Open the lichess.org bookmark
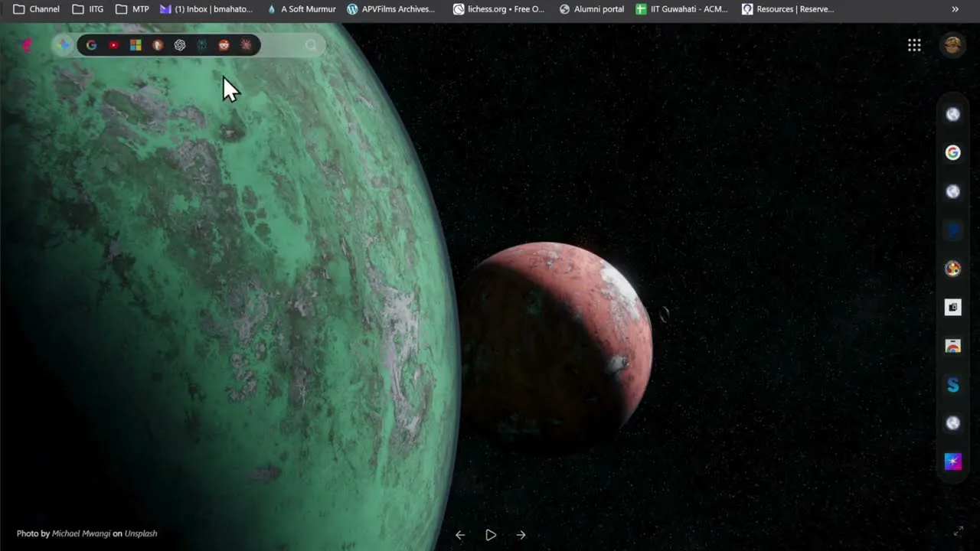Screen dimensions: 980x551 pyautogui.click(x=498, y=9)
